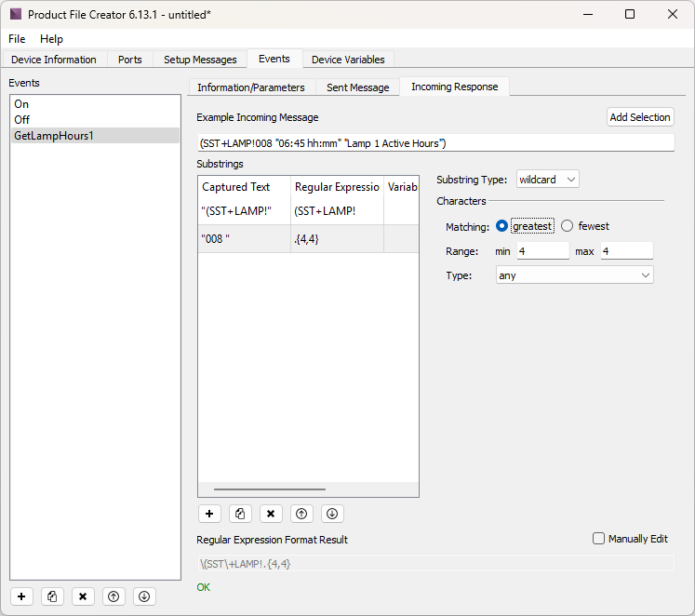695x616 pixels.
Task: Click the Add Selection button
Action: click(x=639, y=117)
